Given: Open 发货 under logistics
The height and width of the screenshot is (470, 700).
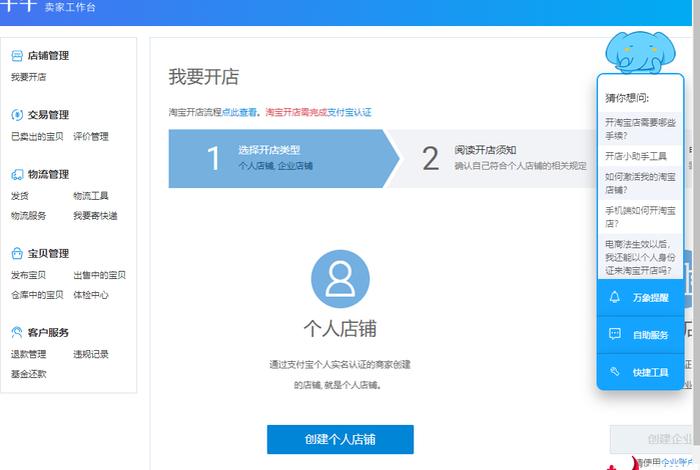Looking at the screenshot, I should [20, 196].
